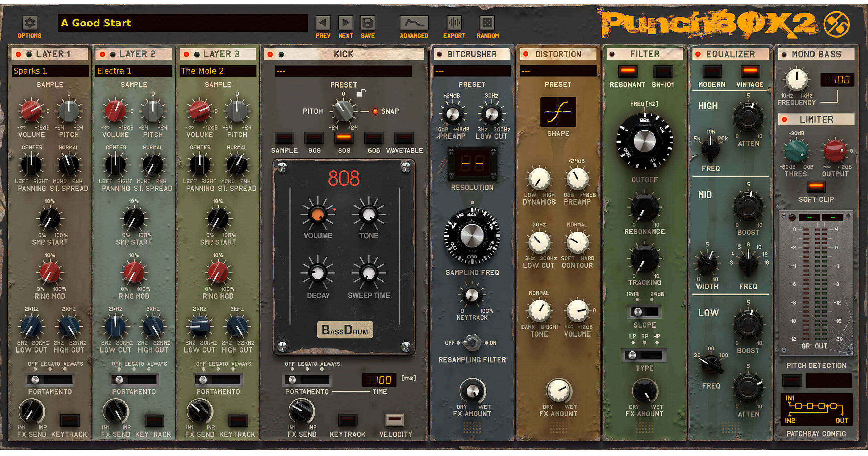Click the Export waveform icon
The height and width of the screenshot is (456, 868).
[454, 23]
